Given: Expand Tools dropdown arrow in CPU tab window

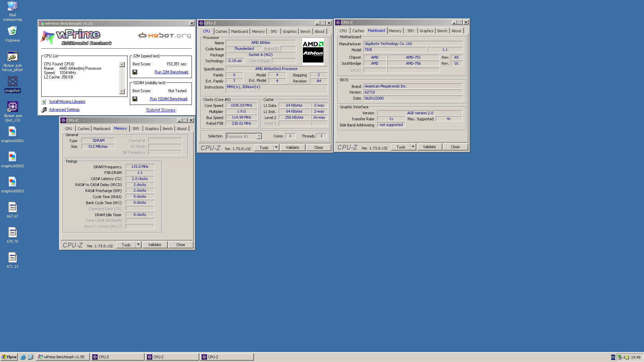Looking at the screenshot, I should click(x=276, y=147).
